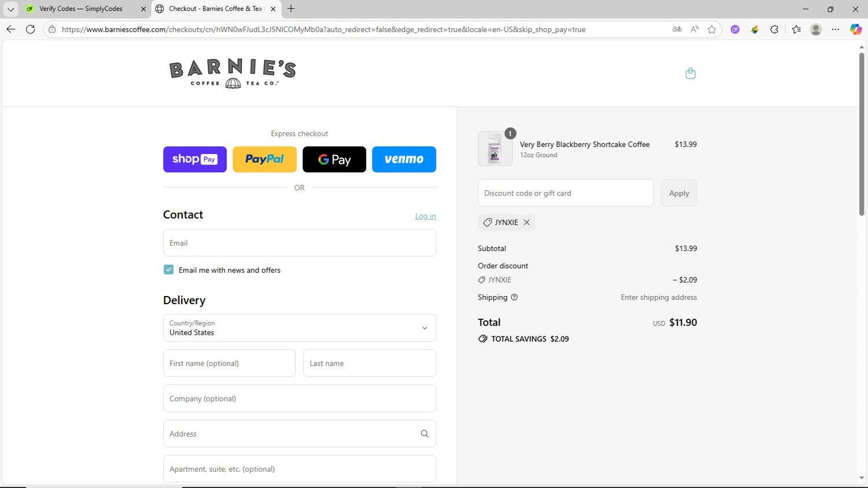The image size is (868, 488).
Task: Click the colorful shopping extension icon
Action: (755, 29)
